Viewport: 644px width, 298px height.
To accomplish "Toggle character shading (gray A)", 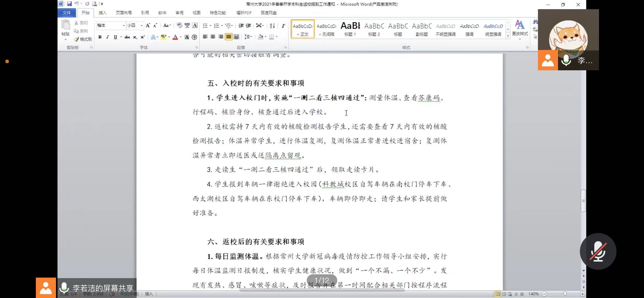I will [x=187, y=37].
